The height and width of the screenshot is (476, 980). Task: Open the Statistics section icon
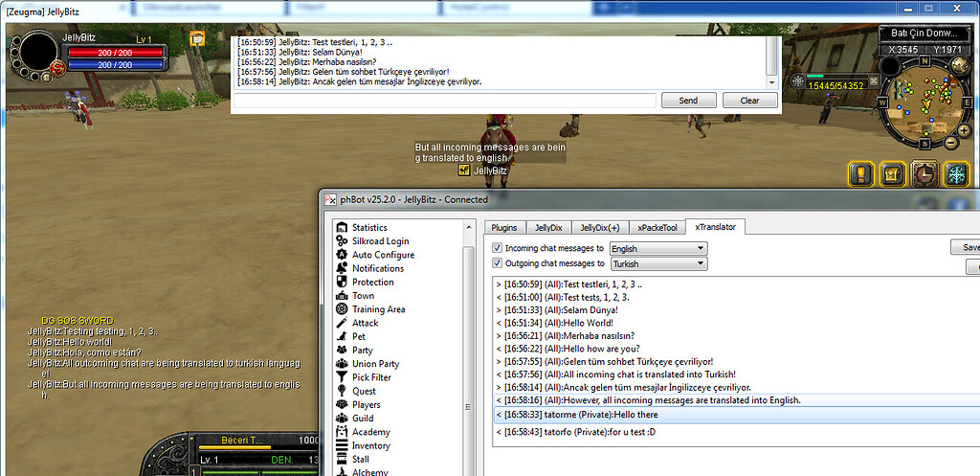point(342,228)
